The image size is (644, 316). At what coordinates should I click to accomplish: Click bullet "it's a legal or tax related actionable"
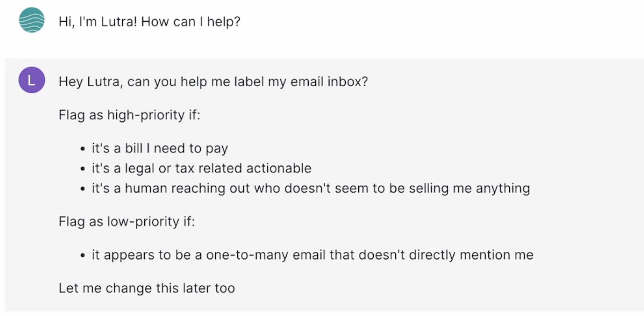201,168
